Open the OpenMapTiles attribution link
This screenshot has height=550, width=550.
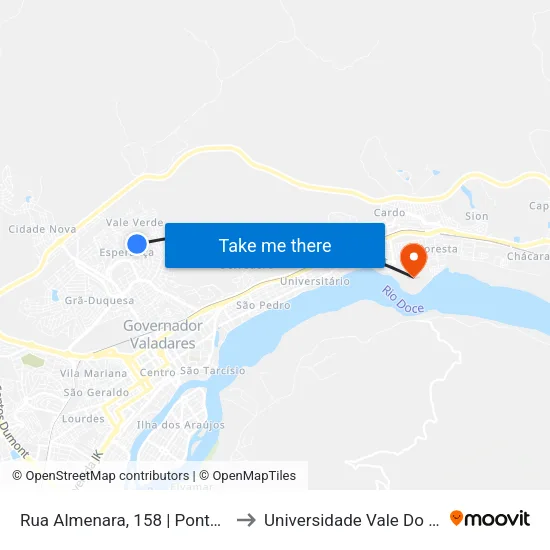point(248,476)
